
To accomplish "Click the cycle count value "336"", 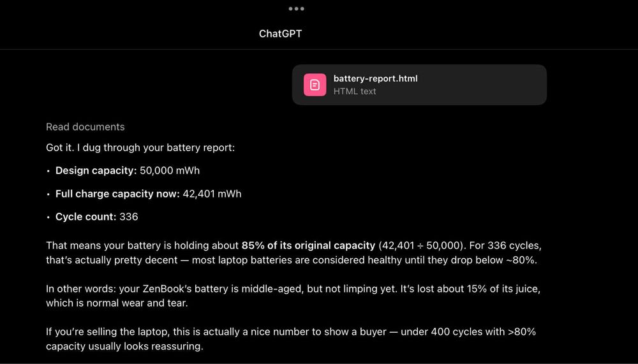I will tap(129, 217).
